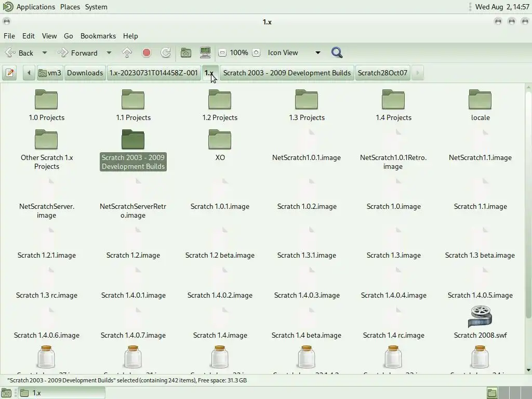The height and width of the screenshot is (399, 532).
Task: Select the locale folder
Action: coord(480,105)
